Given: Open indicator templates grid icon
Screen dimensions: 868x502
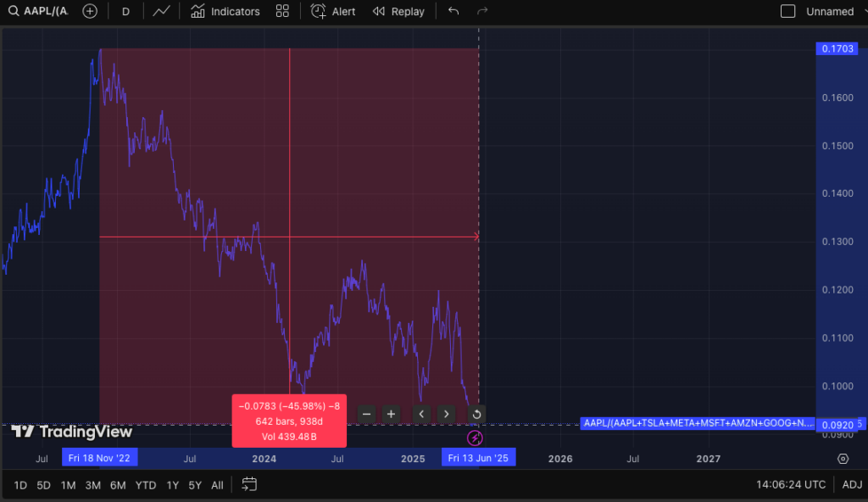Looking at the screenshot, I should [282, 11].
